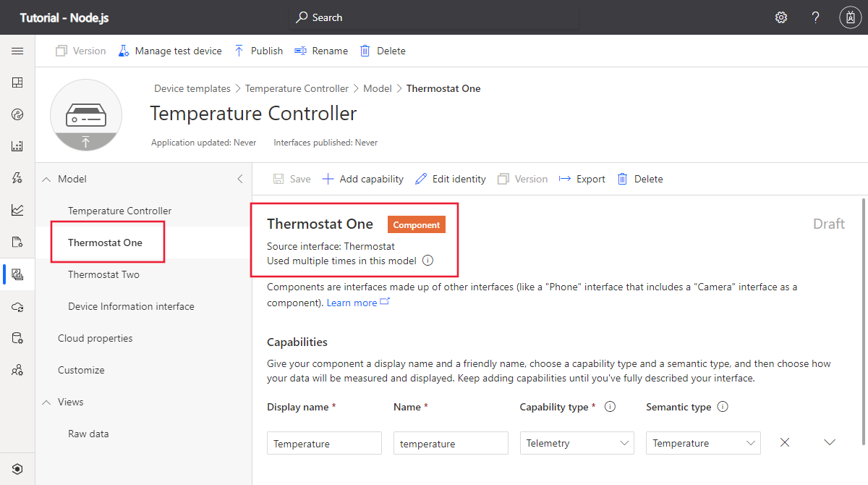Open the Dashboard icon in the left sidebar
868x485 pixels.
18,82
